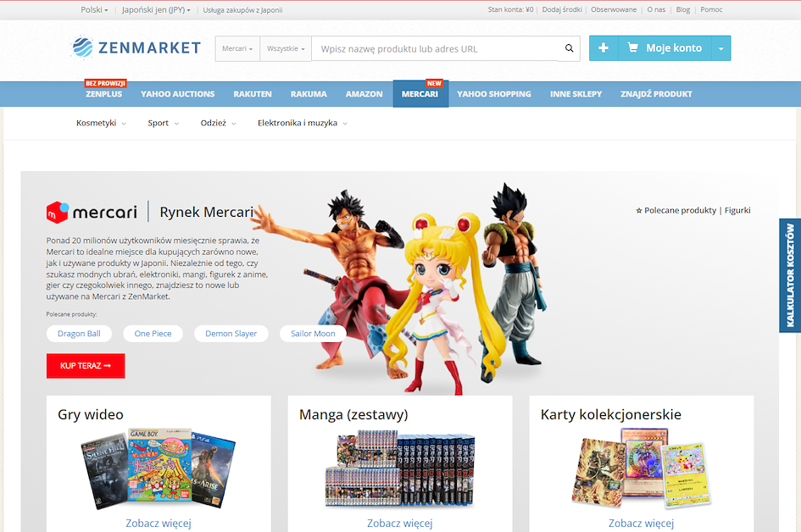Click the Kup teraz button

point(86,366)
